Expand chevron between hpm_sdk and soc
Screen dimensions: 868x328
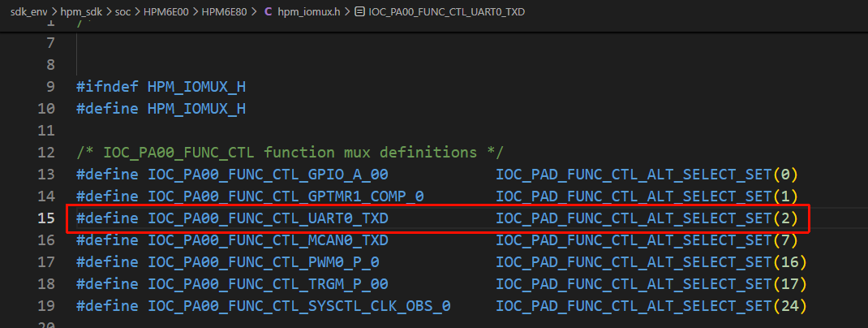click(109, 11)
